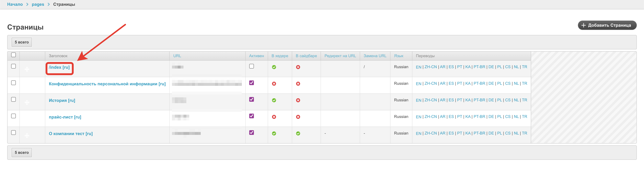Click red header icon in прайс-лист row
644x176 pixels.
coord(274,117)
